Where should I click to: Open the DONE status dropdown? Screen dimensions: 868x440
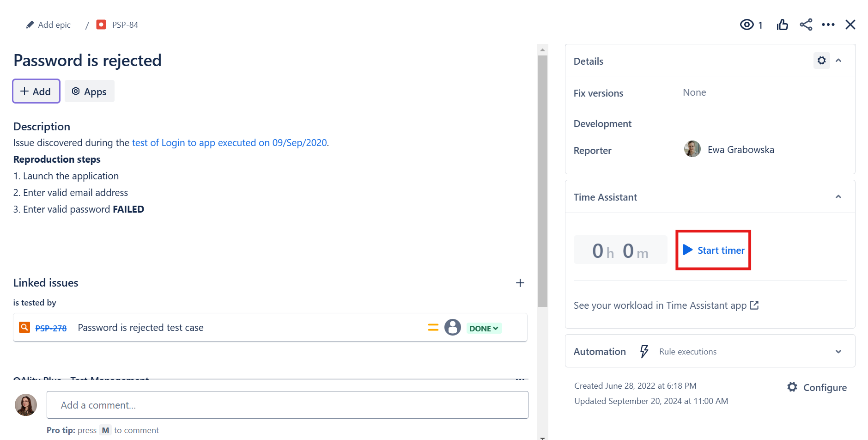tap(484, 328)
